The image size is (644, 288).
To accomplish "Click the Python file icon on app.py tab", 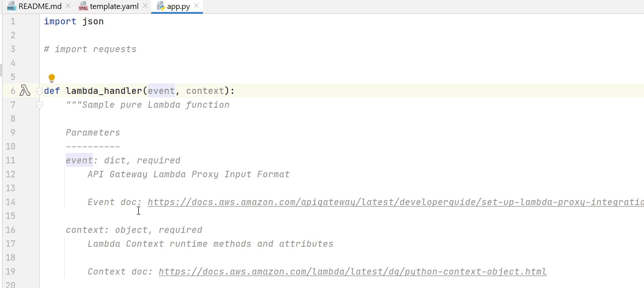I will [161, 7].
